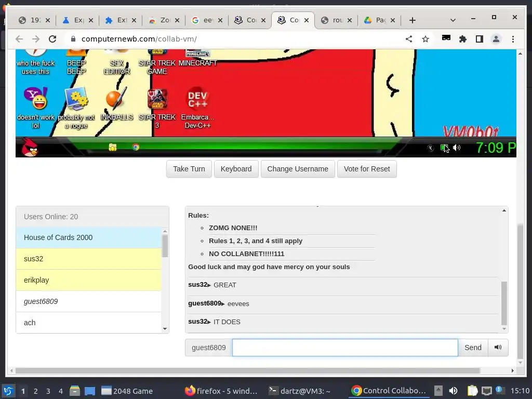532x399 pixels.
Task: Click the VM tray volume icon
Action: (x=457, y=148)
